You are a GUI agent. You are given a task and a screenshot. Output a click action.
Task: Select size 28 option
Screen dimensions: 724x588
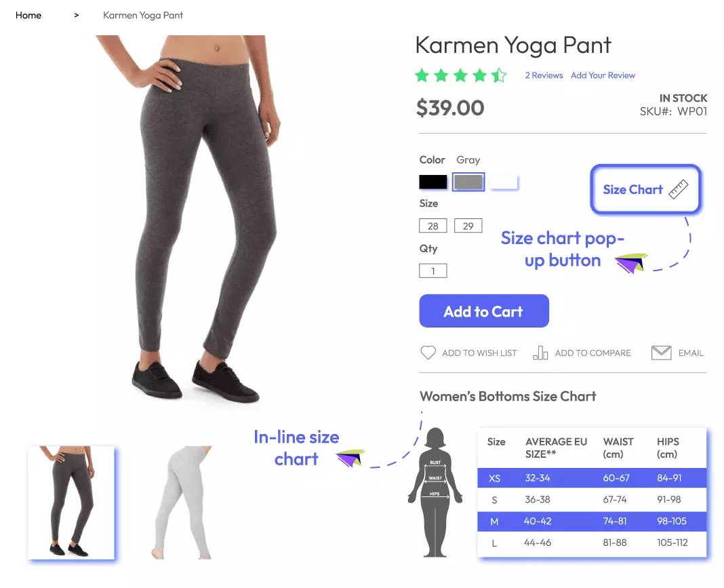(433, 226)
